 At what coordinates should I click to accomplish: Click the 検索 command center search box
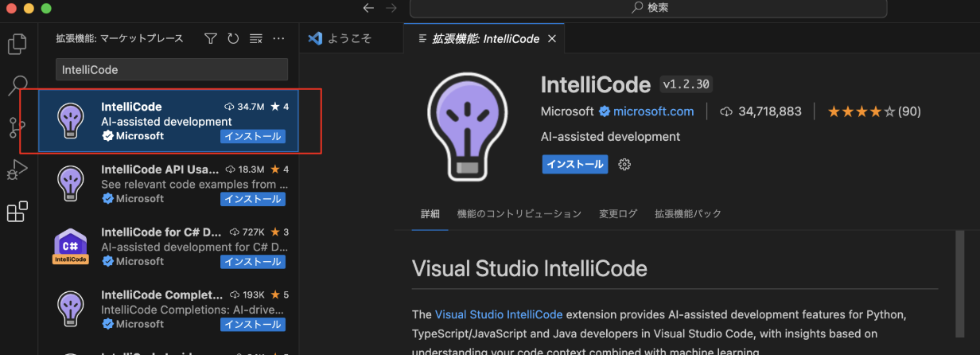click(x=648, y=8)
